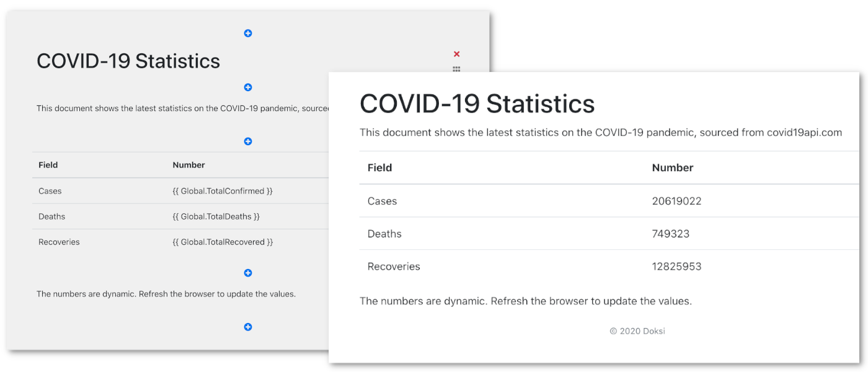Image resolution: width=868 pixels, height=372 pixels.
Task: Add a block between table and refresh note
Action: (x=248, y=273)
